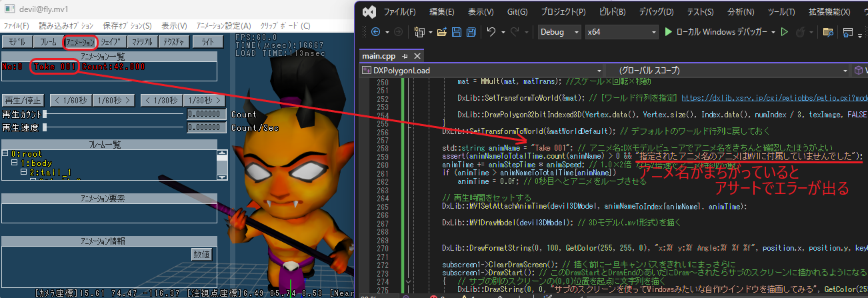Click the save all double-floppy icon

click(x=471, y=32)
